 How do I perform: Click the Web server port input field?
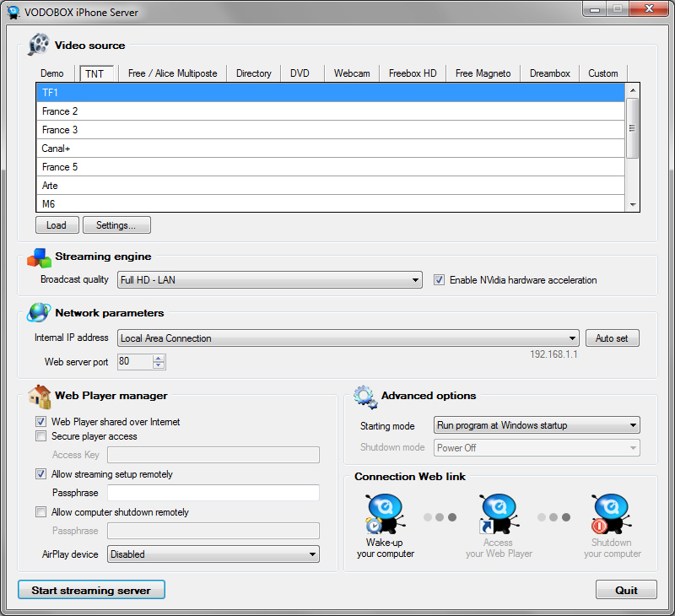point(135,362)
